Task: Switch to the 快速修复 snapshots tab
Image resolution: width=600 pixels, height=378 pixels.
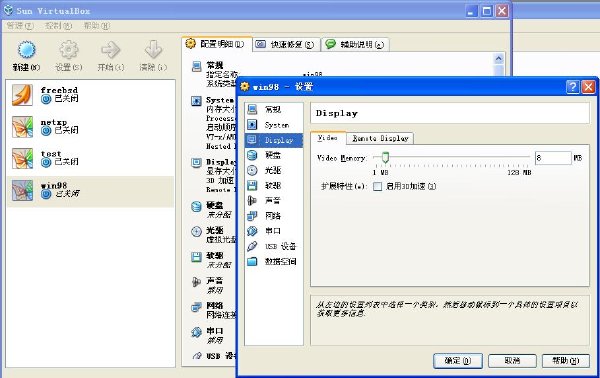Action: 285,45
